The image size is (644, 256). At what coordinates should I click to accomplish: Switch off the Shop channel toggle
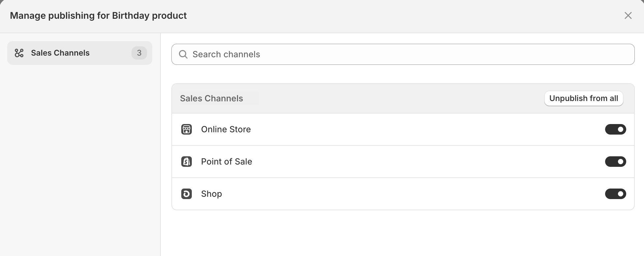[x=615, y=194]
